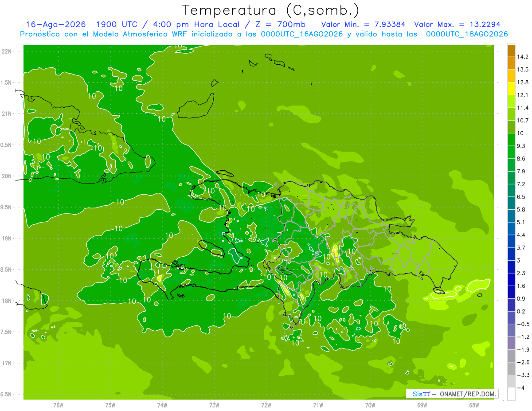Click the "72W" longitude label

(266, 405)
